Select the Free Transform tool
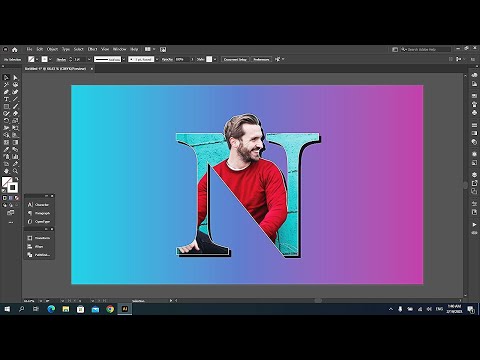 point(15,128)
